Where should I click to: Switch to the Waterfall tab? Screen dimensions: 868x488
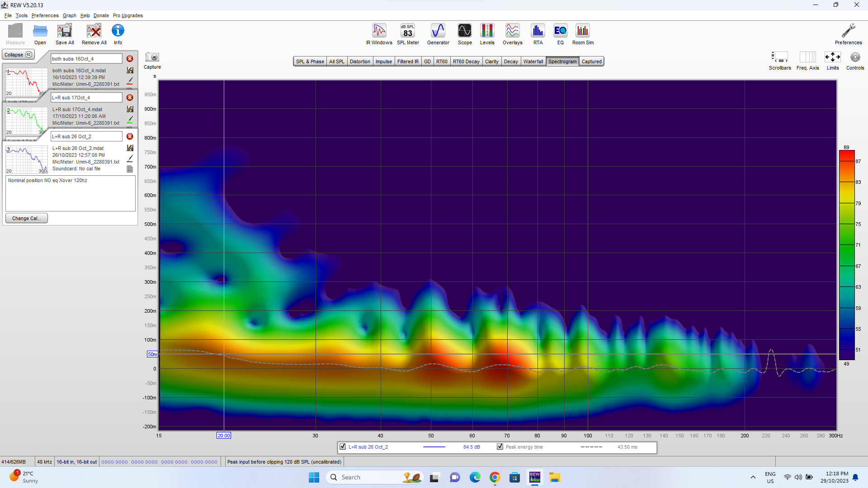[x=533, y=61]
